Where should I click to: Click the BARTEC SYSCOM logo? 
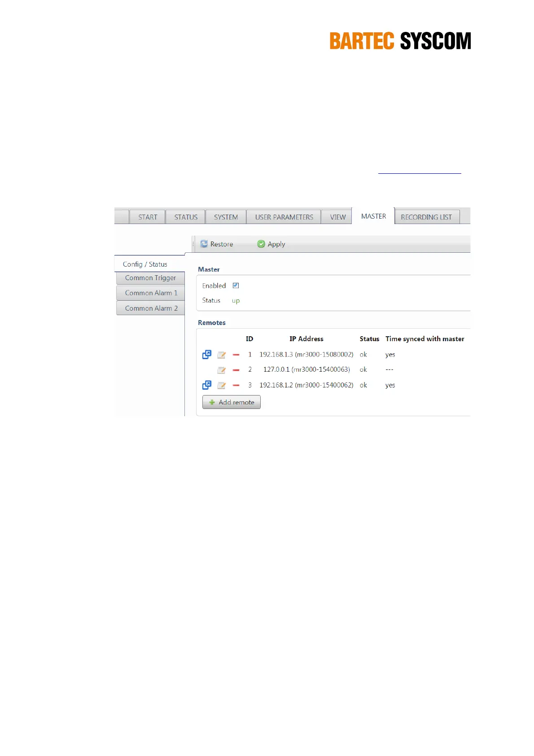[400, 41]
